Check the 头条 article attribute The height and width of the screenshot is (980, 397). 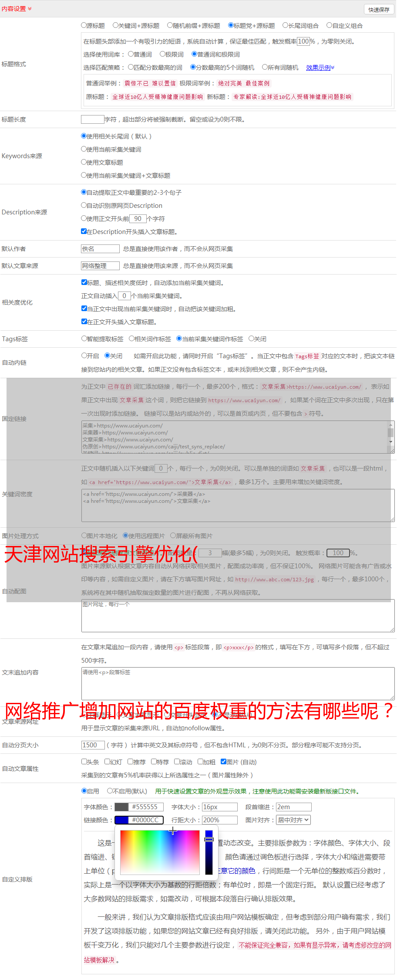[x=84, y=762]
